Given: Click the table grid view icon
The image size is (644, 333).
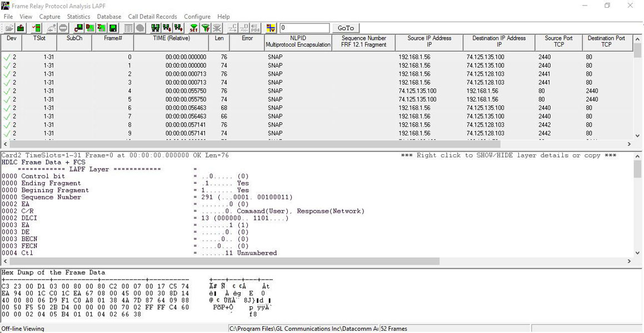Looking at the screenshot, I should coord(128,28).
